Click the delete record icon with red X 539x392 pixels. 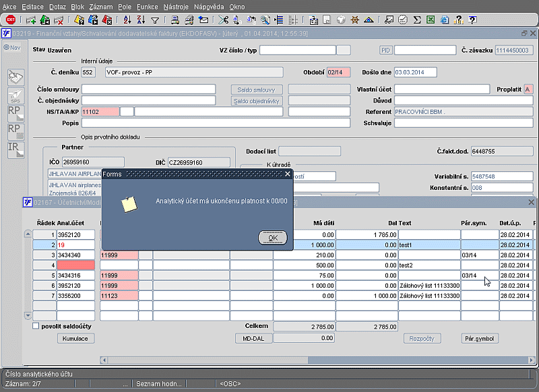click(59, 20)
